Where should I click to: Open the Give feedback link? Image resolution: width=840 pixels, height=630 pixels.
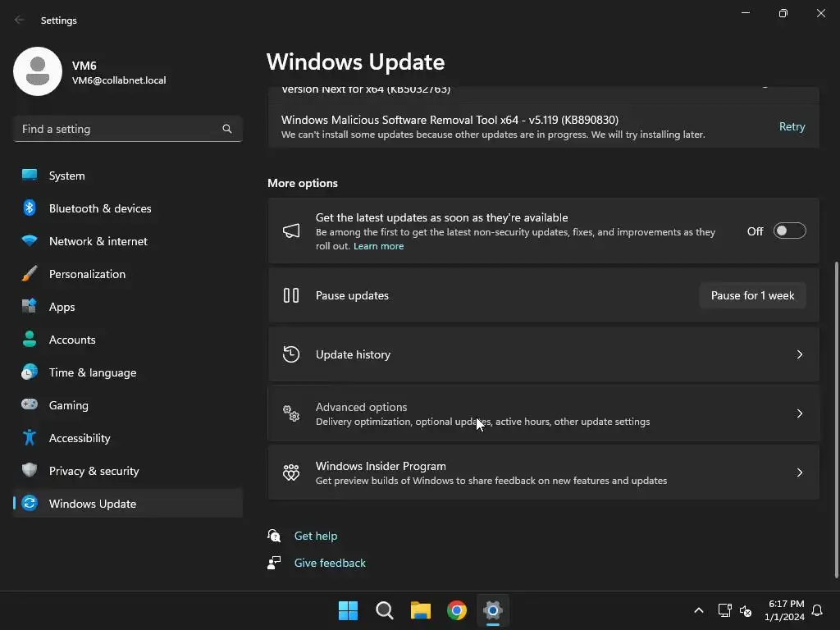point(330,563)
